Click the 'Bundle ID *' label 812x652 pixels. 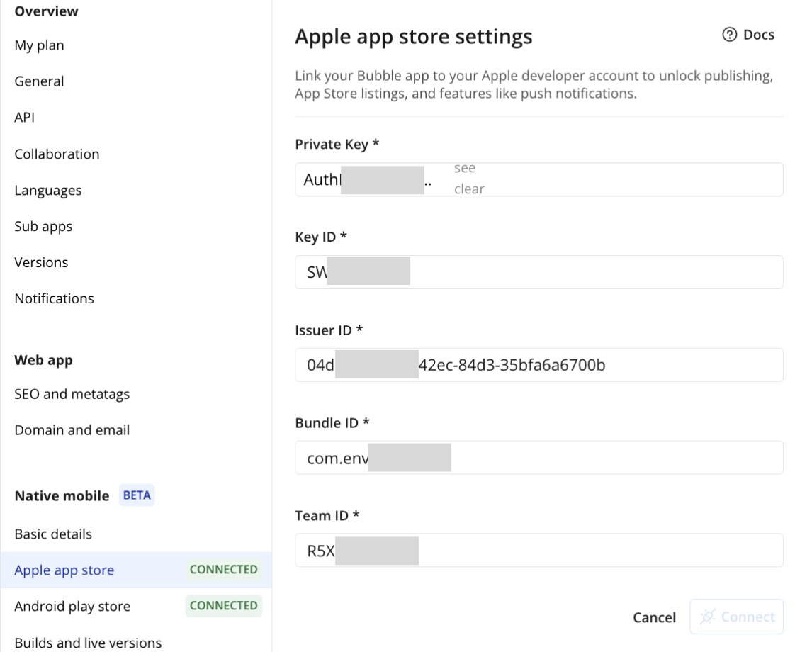[332, 423]
